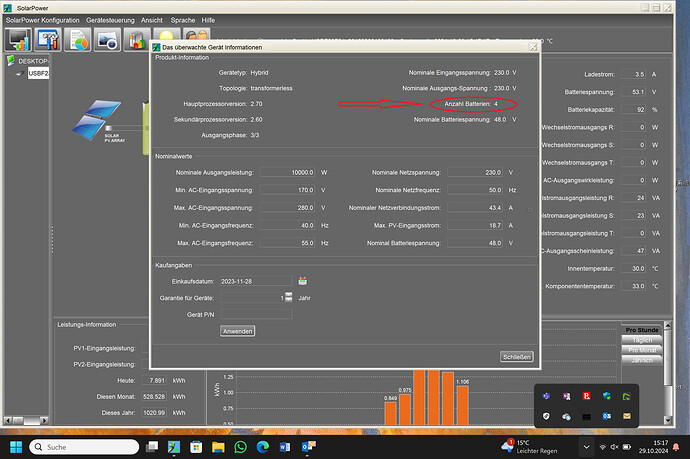The width and height of the screenshot is (690, 459).
Task: Open the colored bar chart statistics icon
Action: [x=137, y=40]
